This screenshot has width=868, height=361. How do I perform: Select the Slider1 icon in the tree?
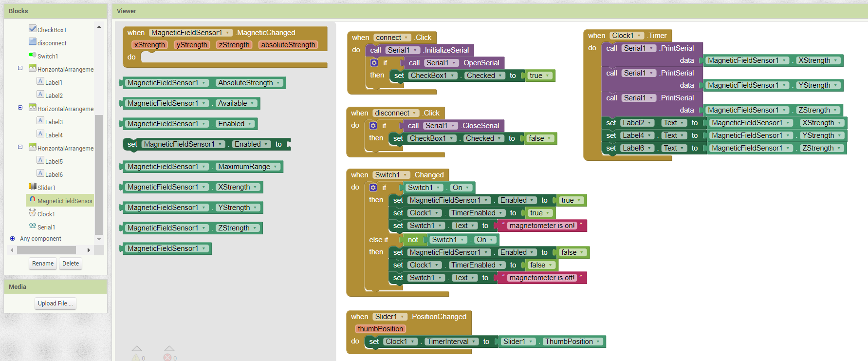pos(33,187)
